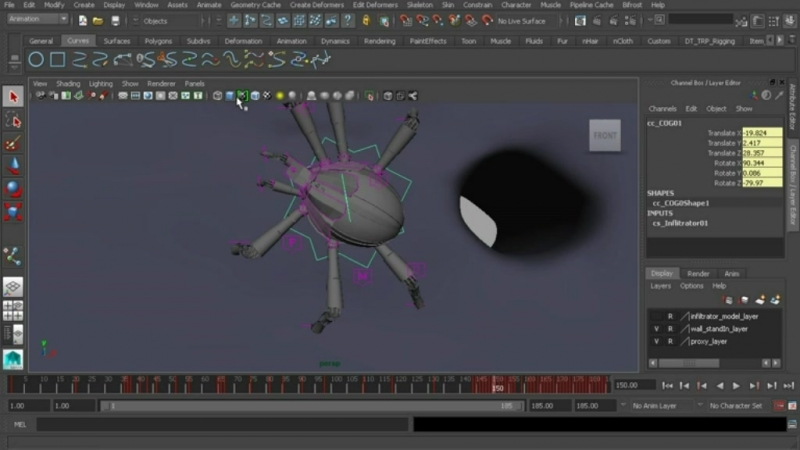Switch to the Render layer tab
The width and height of the screenshot is (800, 450).
click(698, 274)
